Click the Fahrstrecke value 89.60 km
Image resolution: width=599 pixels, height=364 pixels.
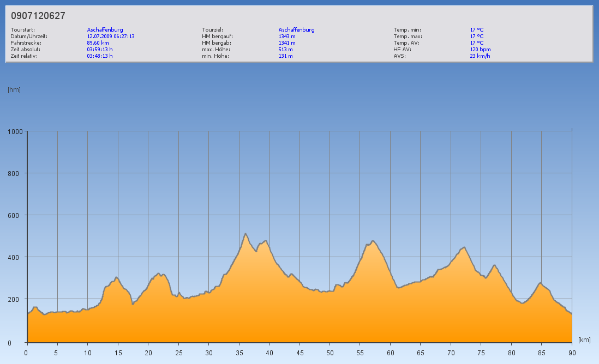(x=98, y=43)
